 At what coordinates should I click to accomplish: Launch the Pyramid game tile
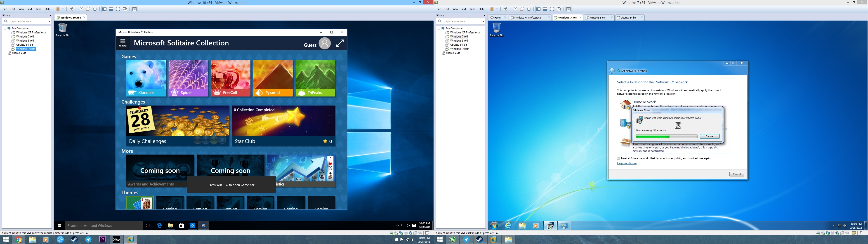[273, 79]
